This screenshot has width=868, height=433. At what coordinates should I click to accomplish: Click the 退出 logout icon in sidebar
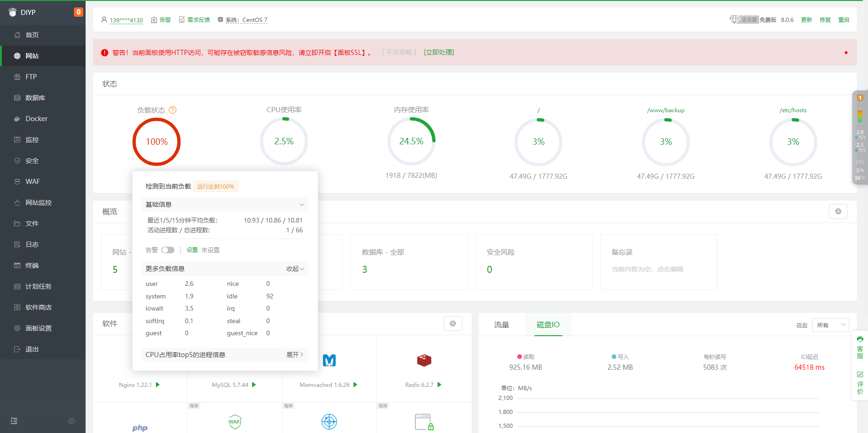pyautogui.click(x=17, y=349)
